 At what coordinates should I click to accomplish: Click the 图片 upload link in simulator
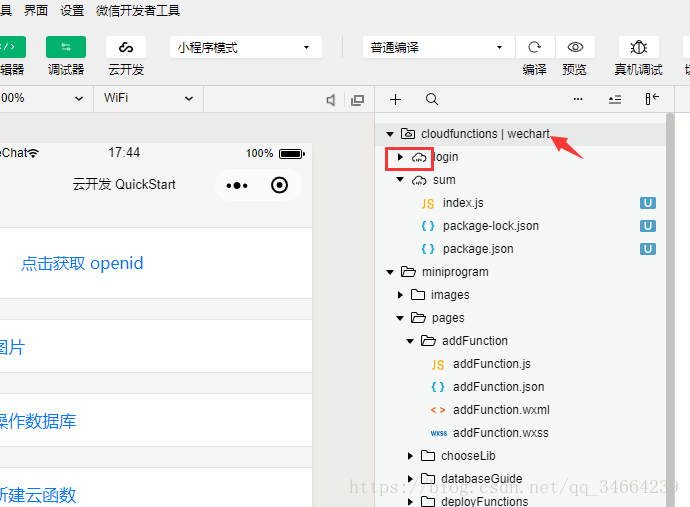click(x=12, y=347)
